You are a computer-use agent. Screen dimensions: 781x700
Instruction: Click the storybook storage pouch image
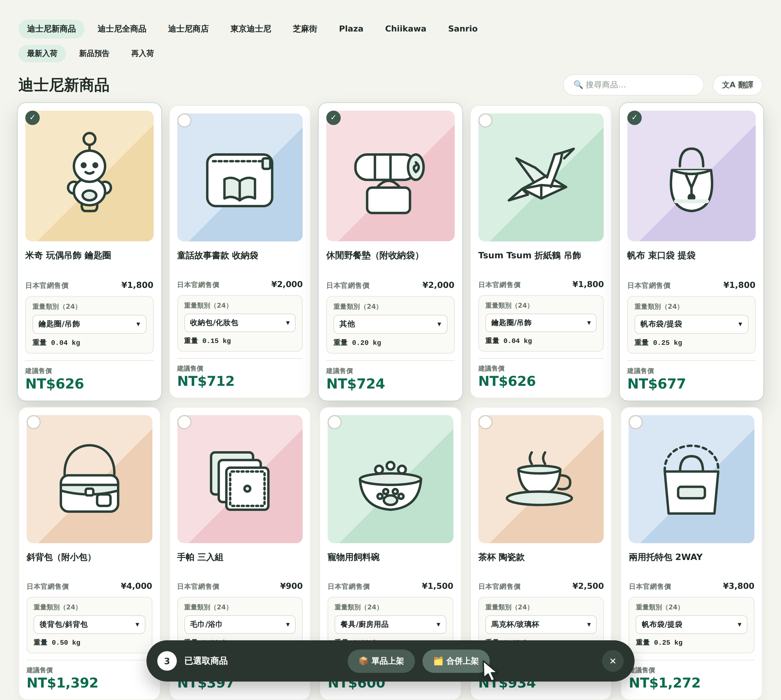[240, 177]
